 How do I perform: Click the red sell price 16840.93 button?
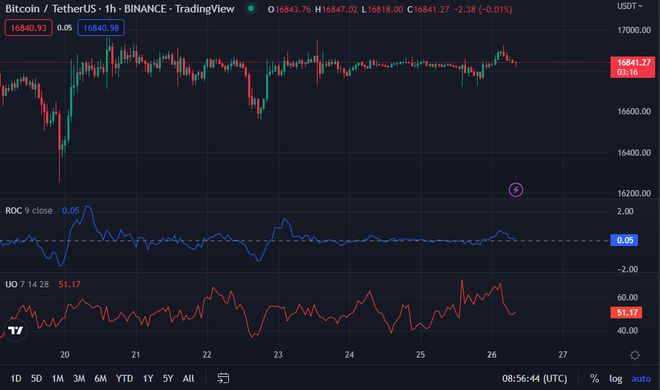[28, 28]
